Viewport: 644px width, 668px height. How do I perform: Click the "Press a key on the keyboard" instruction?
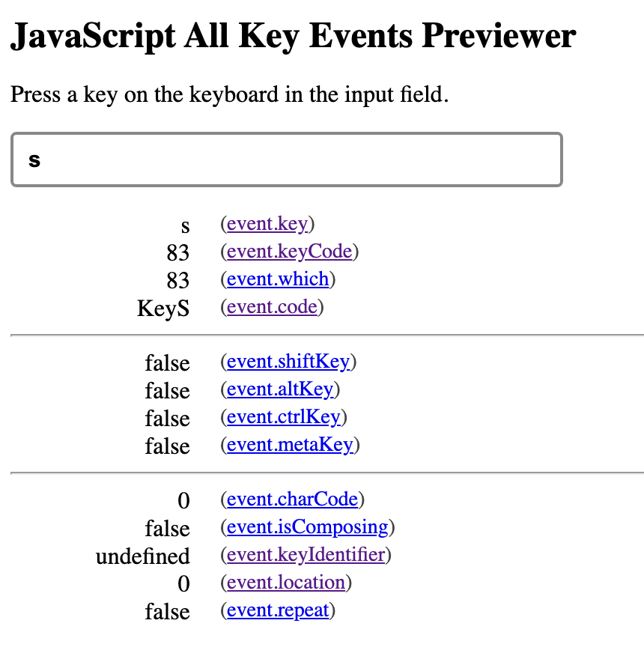click(x=230, y=94)
